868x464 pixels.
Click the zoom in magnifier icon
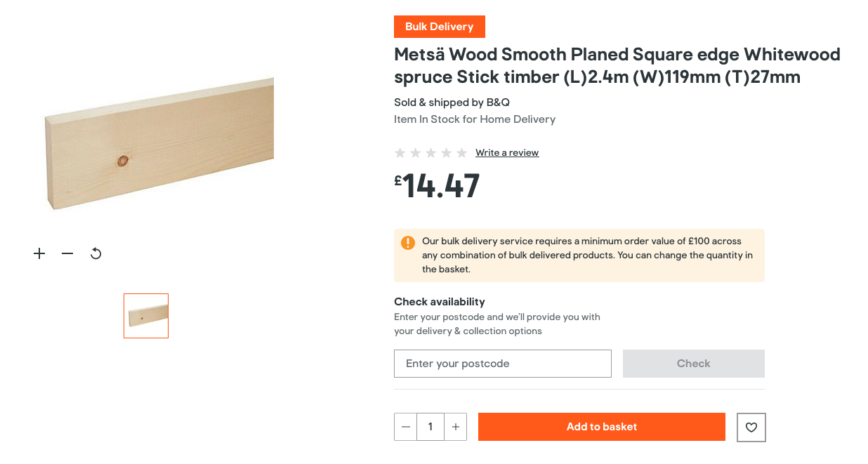click(39, 253)
